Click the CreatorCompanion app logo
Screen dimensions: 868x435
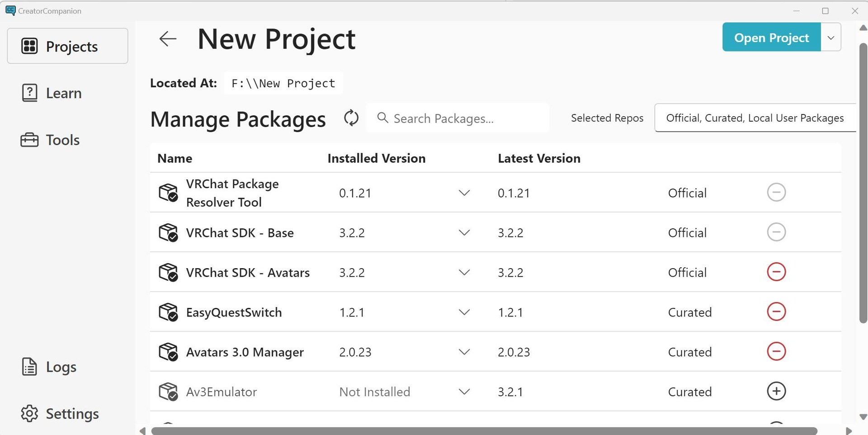pos(10,10)
